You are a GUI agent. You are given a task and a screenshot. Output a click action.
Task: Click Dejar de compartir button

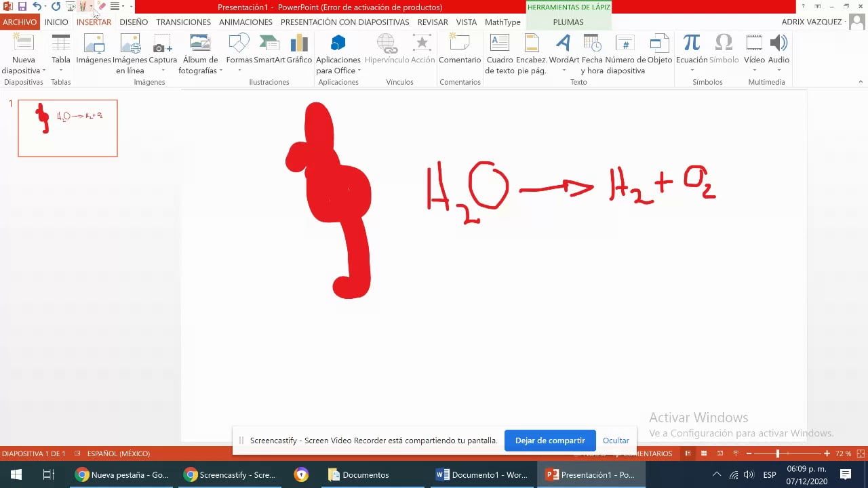pyautogui.click(x=550, y=441)
